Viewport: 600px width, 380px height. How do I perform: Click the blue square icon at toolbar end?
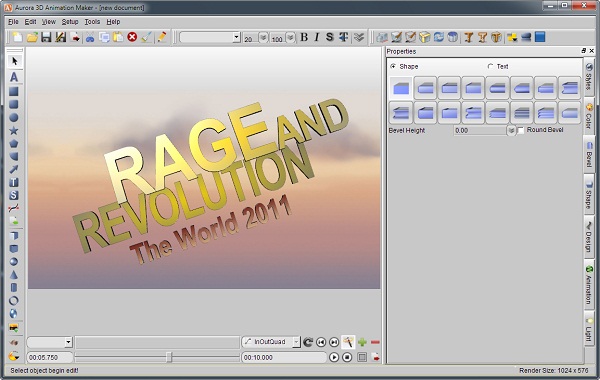tap(540, 37)
